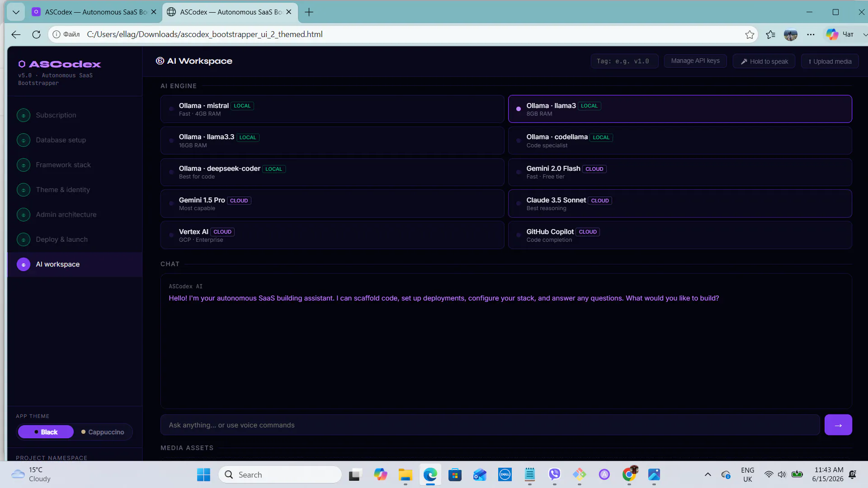The height and width of the screenshot is (488, 868).
Task: Select Gemini 1.5 Pro engine
Action: 332,204
